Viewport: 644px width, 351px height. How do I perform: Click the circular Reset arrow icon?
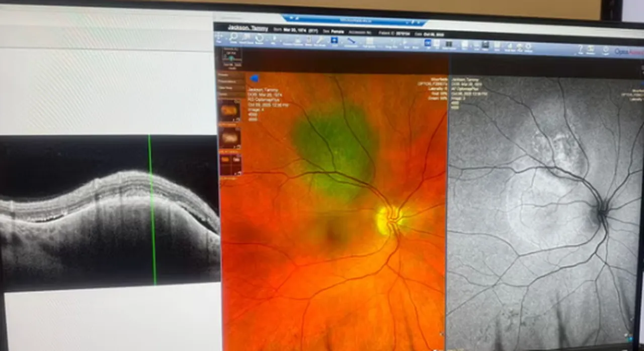(x=260, y=39)
